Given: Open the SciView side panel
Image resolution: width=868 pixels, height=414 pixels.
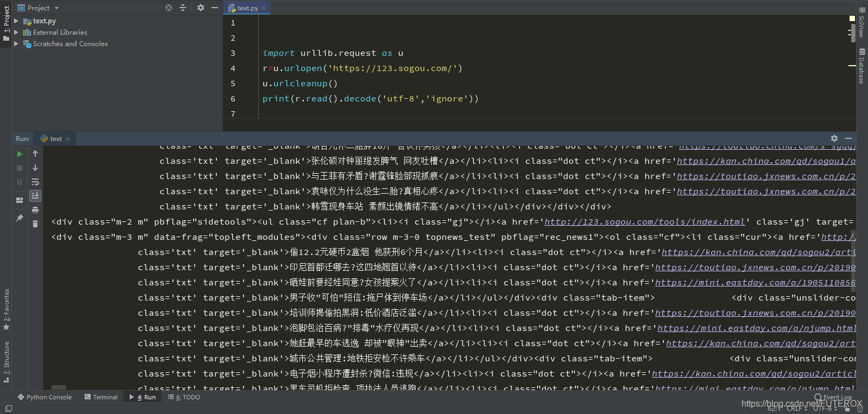Looking at the screenshot, I should [861, 22].
